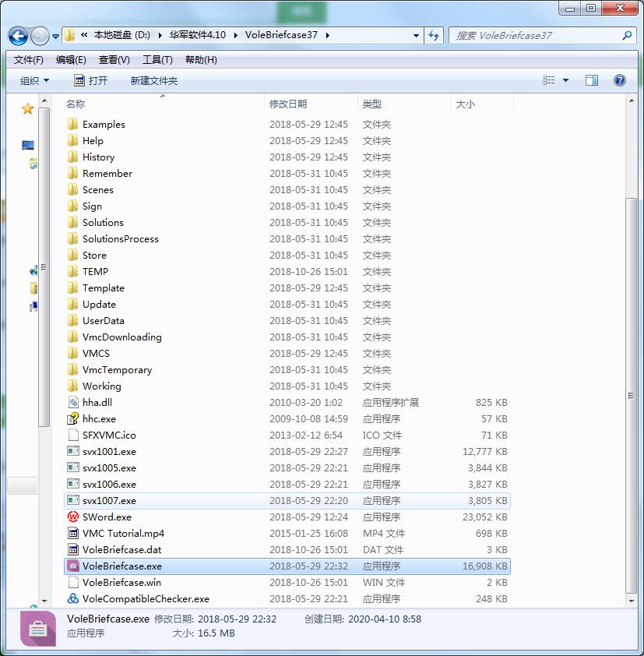The width and height of the screenshot is (644, 656).
Task: Click the 修改日期 value in details pane
Action: [x=237, y=619]
